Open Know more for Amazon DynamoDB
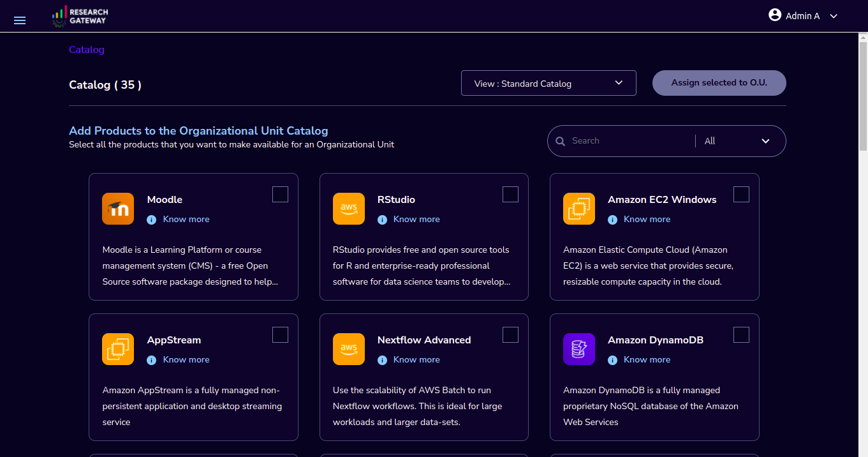 (647, 359)
